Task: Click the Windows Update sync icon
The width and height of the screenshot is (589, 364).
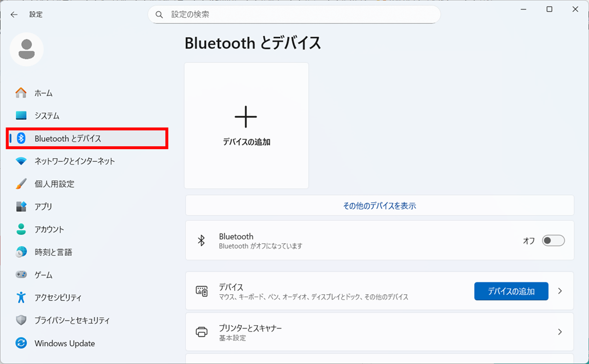Action: click(x=21, y=343)
